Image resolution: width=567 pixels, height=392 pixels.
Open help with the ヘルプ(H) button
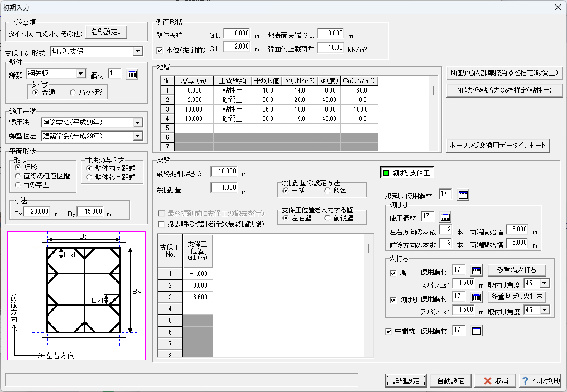click(540, 380)
